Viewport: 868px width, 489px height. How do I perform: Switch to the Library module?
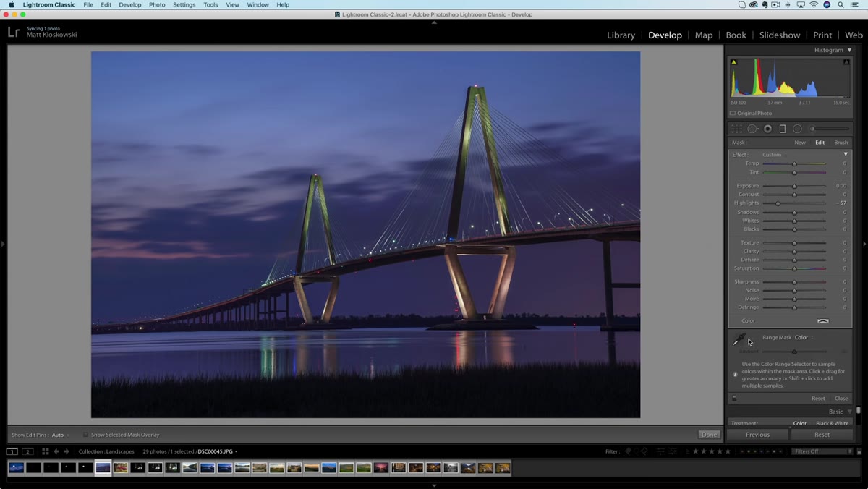tap(621, 35)
